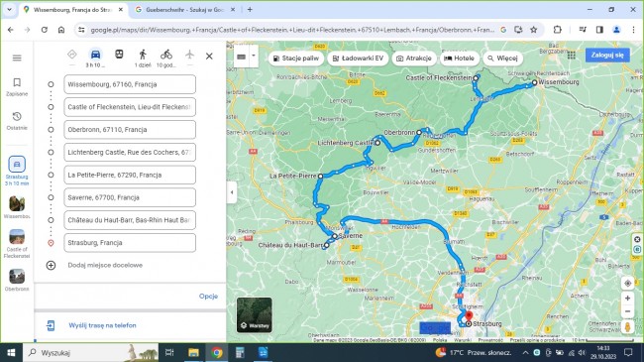Image resolution: width=644 pixels, height=362 pixels.
Task: Select the driving travel mode icon
Action: [x=95, y=55]
